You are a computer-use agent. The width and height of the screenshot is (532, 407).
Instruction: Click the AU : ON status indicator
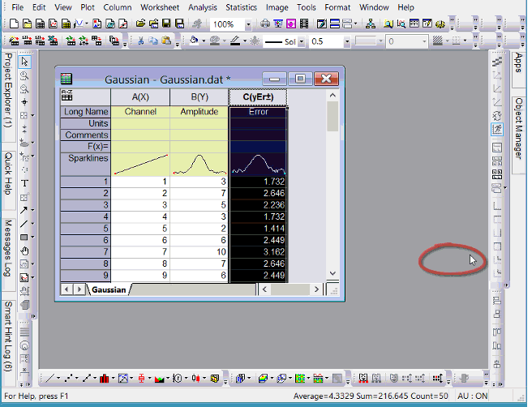(x=472, y=396)
